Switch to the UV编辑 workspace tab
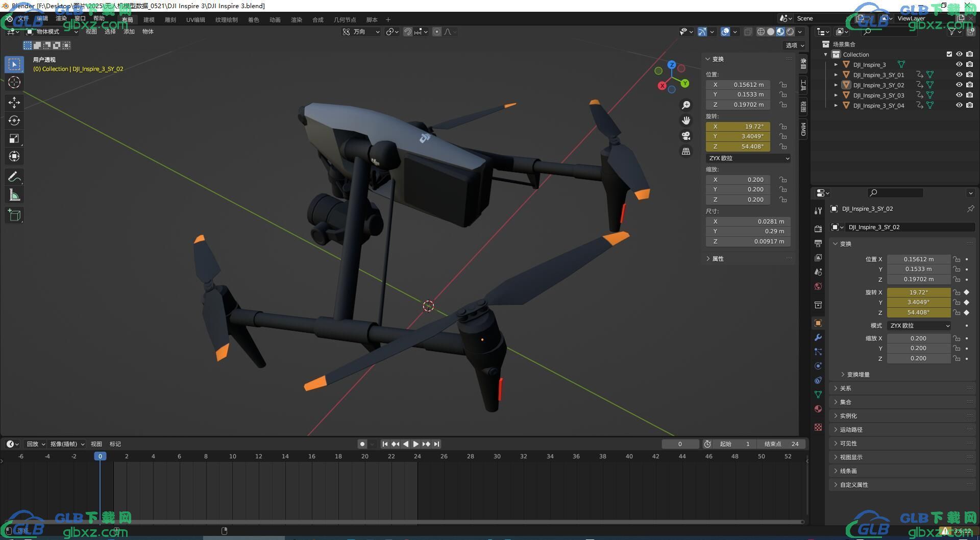 click(195, 20)
